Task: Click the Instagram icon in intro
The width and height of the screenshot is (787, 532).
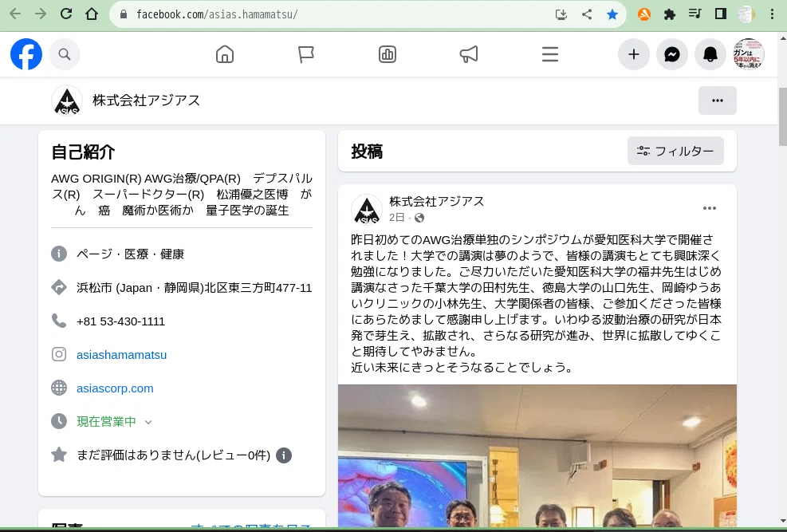Action: [59, 354]
